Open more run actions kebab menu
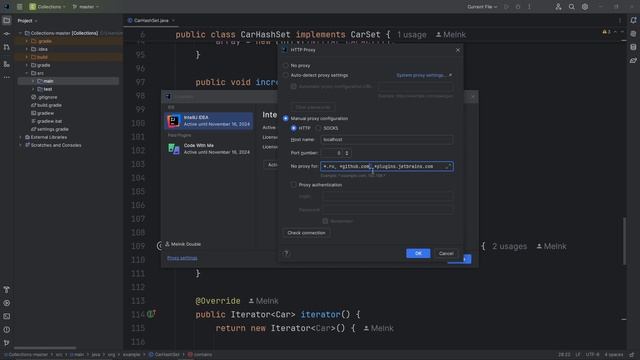The height and width of the screenshot is (360, 640). [529, 7]
